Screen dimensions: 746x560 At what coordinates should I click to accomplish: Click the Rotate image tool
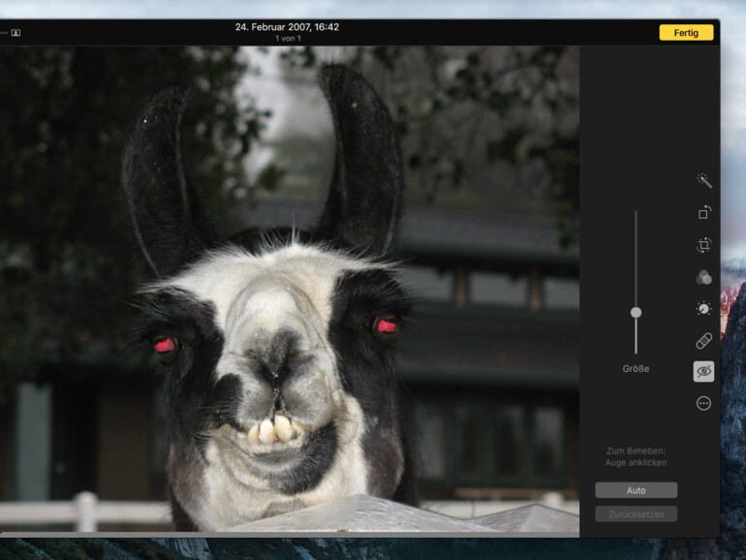point(703,212)
